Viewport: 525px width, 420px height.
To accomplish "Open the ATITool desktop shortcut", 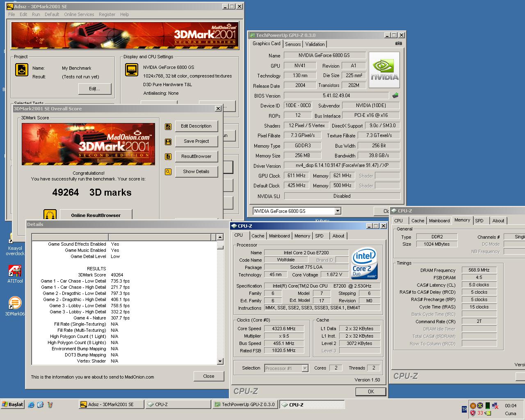I will click(15, 274).
